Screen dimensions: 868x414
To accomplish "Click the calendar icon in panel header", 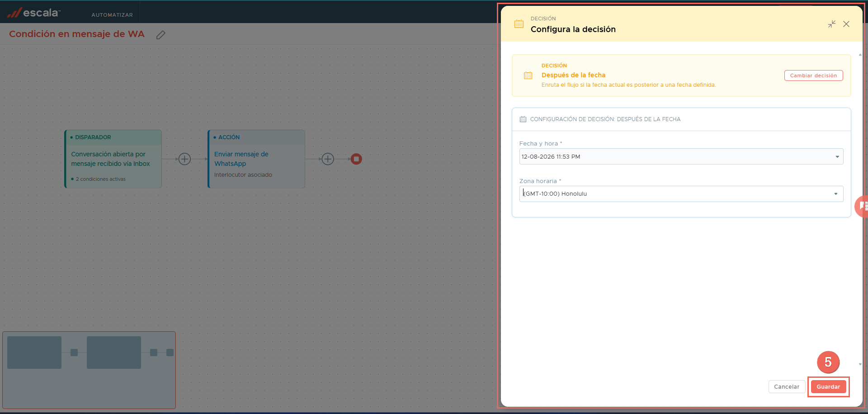I will pos(519,24).
